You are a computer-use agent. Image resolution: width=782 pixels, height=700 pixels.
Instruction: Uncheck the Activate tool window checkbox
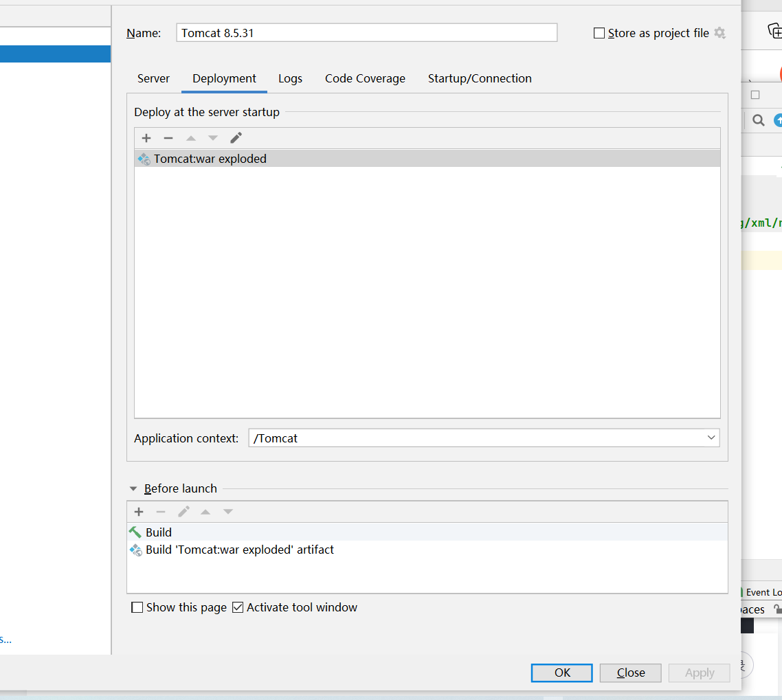238,607
